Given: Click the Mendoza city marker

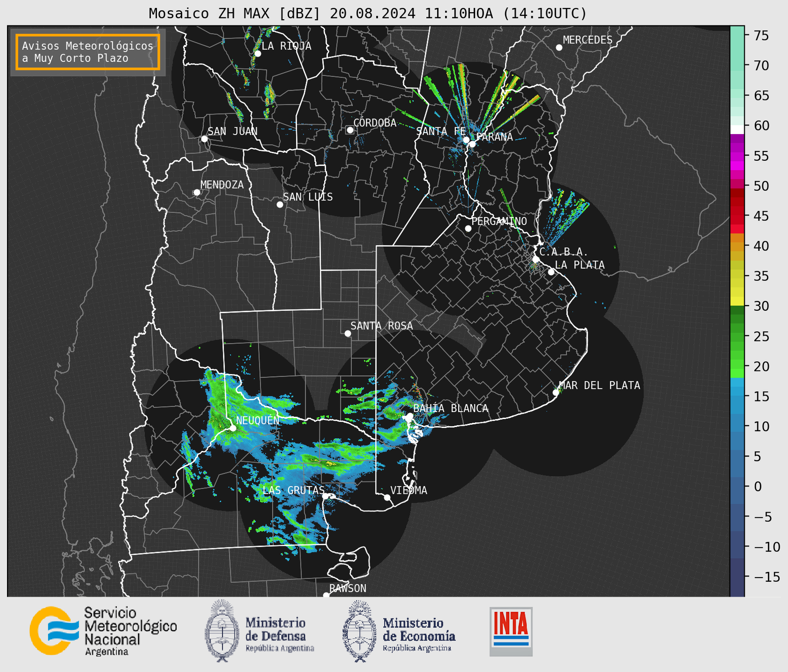Looking at the screenshot, I should coord(197,193).
